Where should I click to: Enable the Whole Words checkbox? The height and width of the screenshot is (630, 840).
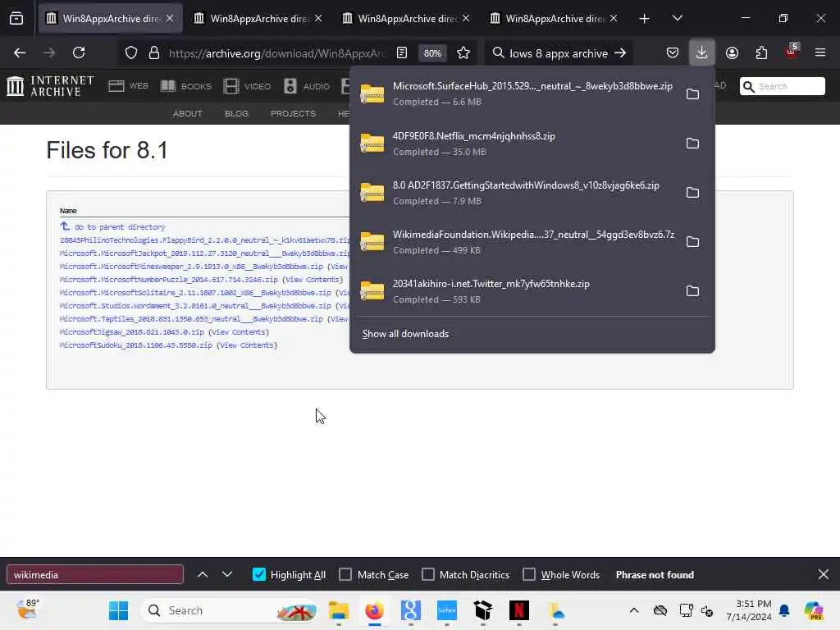[529, 574]
